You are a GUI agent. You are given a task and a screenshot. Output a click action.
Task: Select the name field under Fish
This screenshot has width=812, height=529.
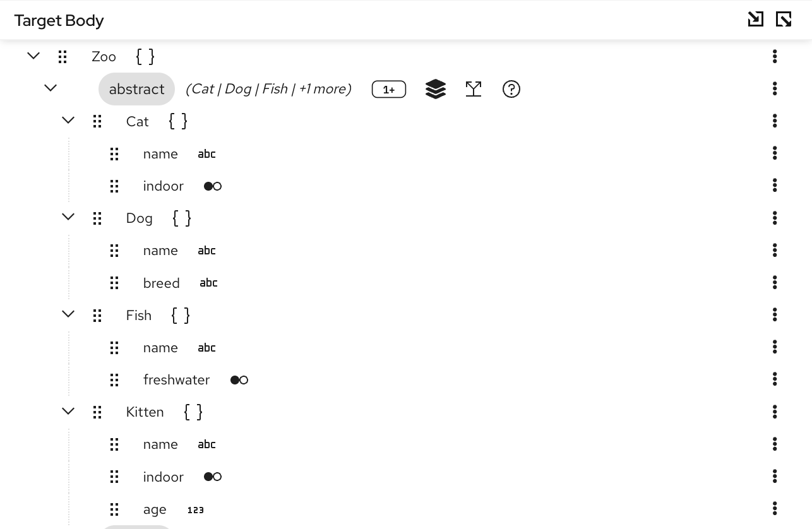pos(160,348)
